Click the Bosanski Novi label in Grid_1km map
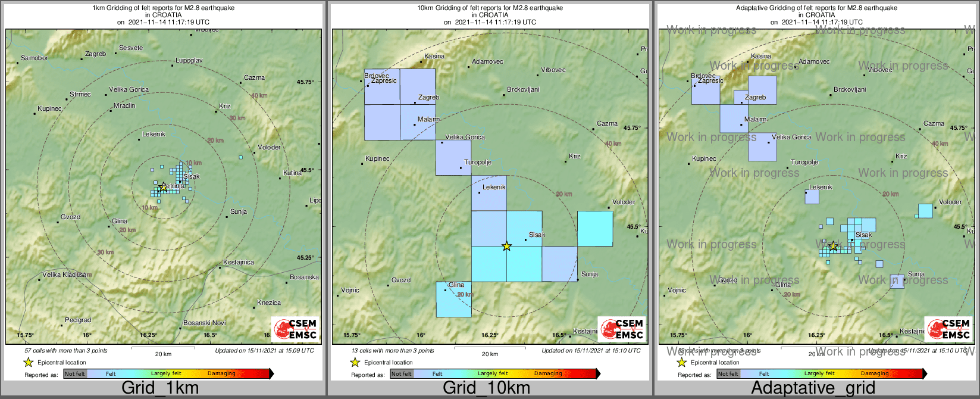This screenshot has width=980, height=399. pyautogui.click(x=205, y=323)
